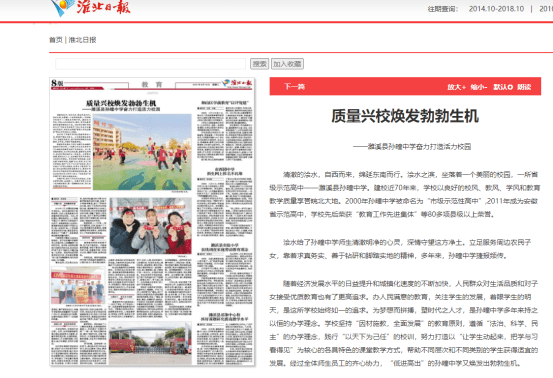This screenshot has height=378, width=553.
Task: Open 淮北日报 breadcrumb link
Action: 82,40
